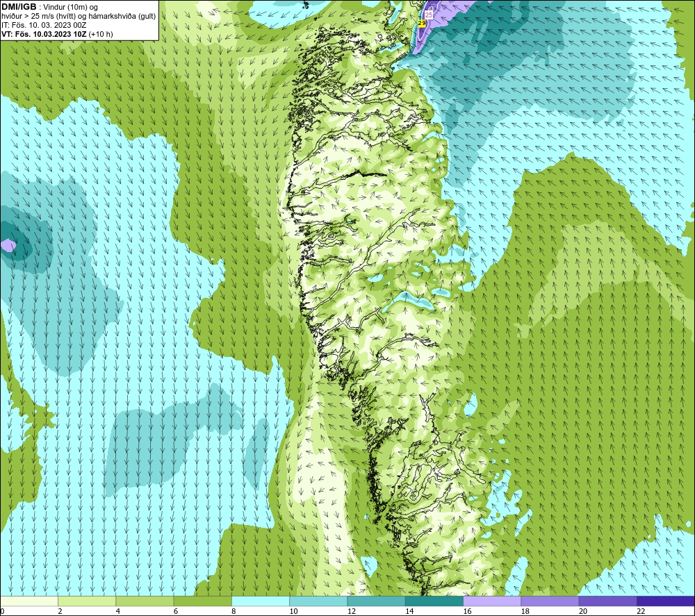Viewport: 695px width, 616px height.
Task: Click the yellow "29" maximum gust label
Action: click(x=422, y=24)
